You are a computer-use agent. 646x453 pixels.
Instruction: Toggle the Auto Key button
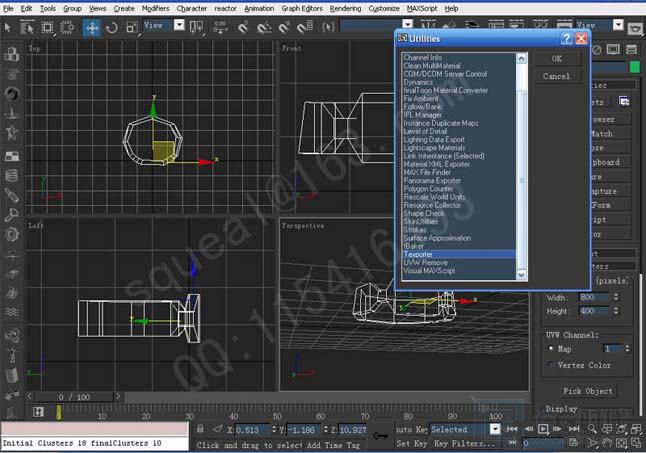pos(411,429)
